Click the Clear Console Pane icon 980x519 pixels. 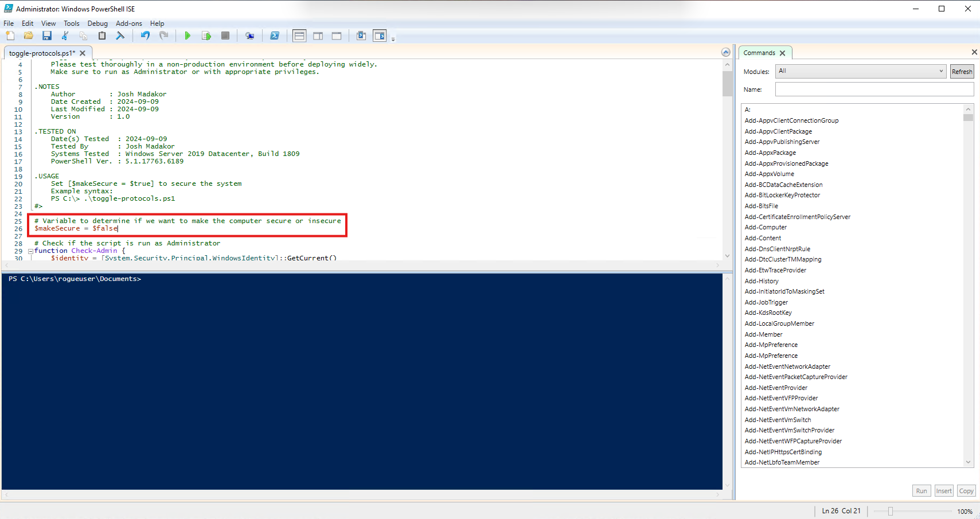click(x=120, y=36)
